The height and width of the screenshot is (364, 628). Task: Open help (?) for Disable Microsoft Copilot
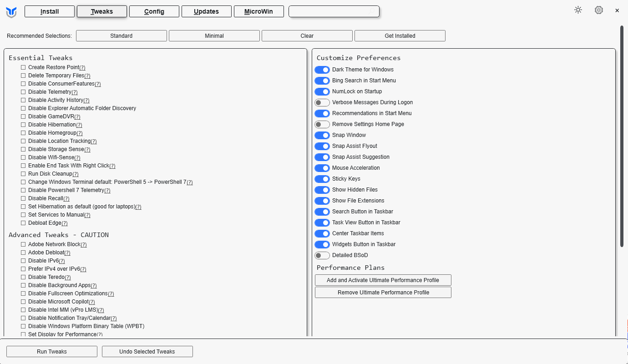[92, 302]
